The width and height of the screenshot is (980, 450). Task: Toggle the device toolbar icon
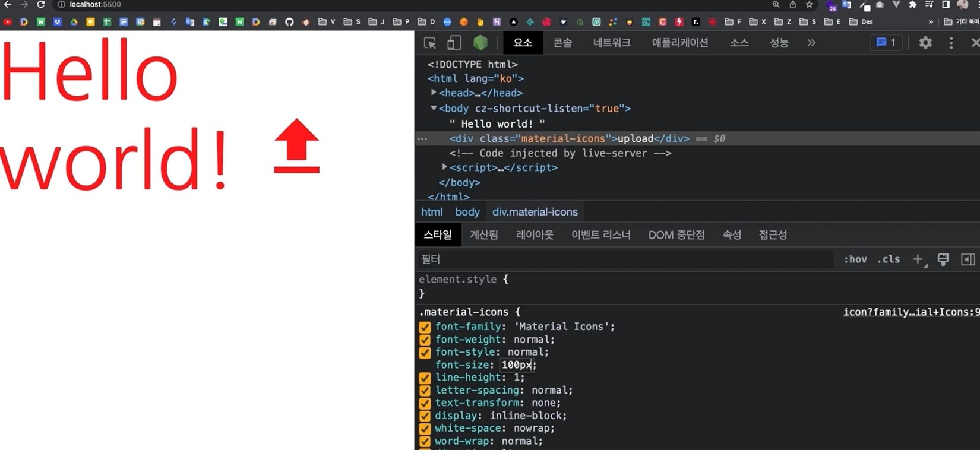point(454,43)
